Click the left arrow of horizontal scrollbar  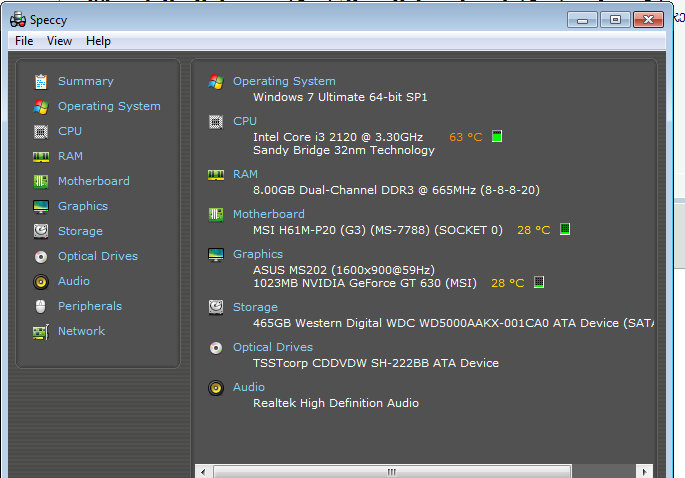pyautogui.click(x=203, y=472)
